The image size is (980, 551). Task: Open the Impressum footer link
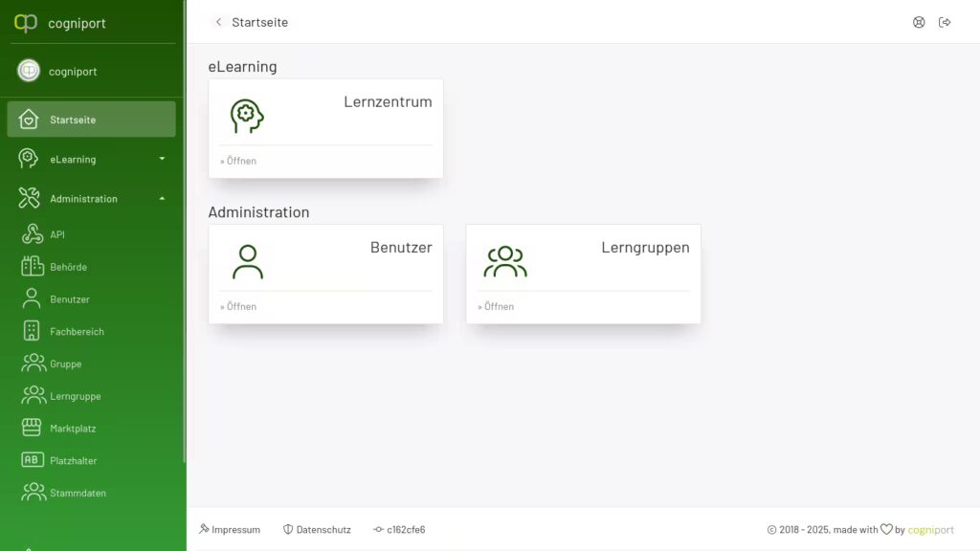point(230,529)
